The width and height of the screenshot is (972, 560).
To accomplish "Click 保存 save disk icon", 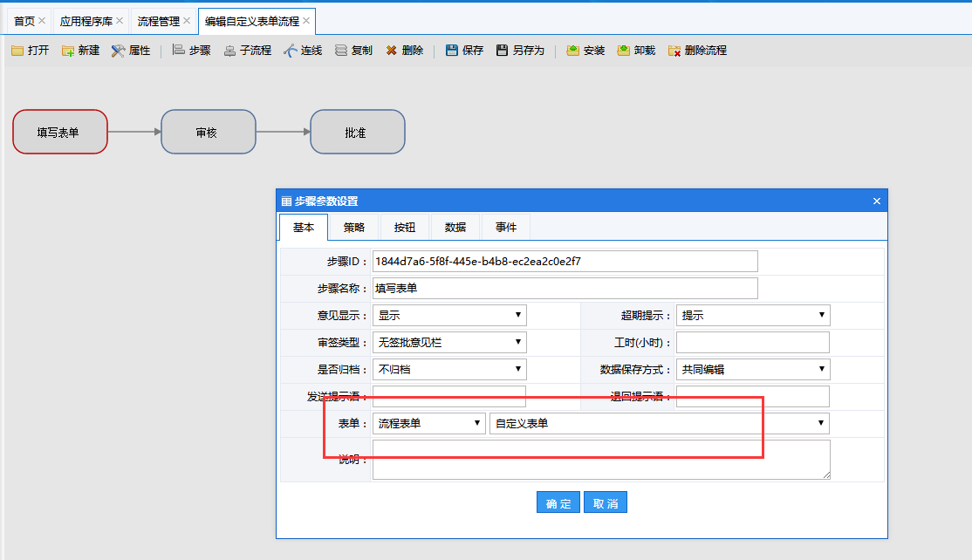I will (x=452, y=51).
